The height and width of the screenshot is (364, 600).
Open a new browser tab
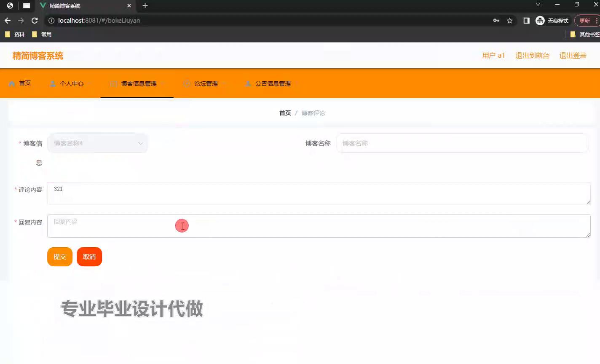tap(145, 6)
